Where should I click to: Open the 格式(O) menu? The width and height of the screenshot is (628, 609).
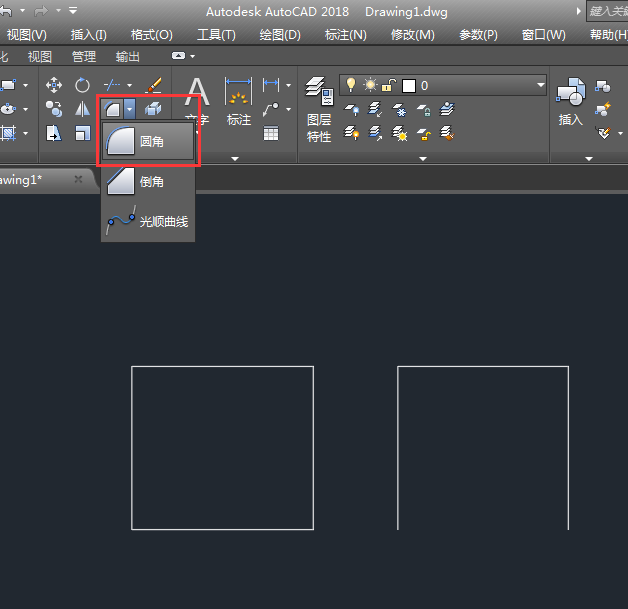pos(152,35)
